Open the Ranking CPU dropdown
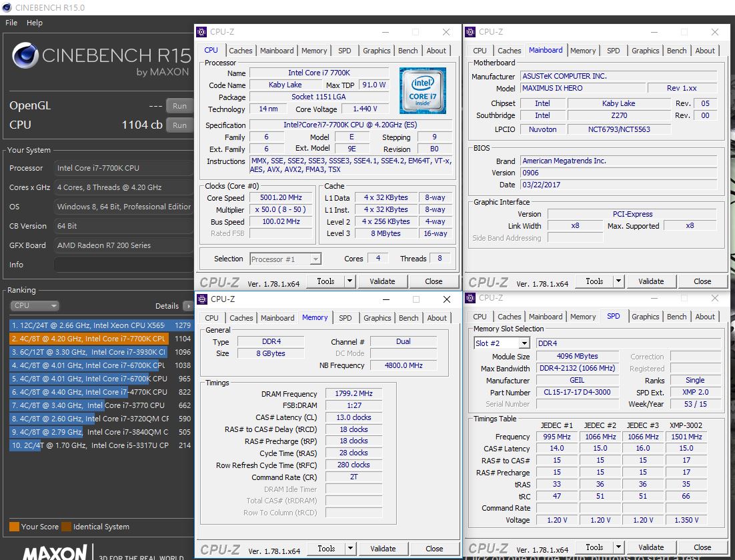Screen dimensions: 735x560 [34, 305]
